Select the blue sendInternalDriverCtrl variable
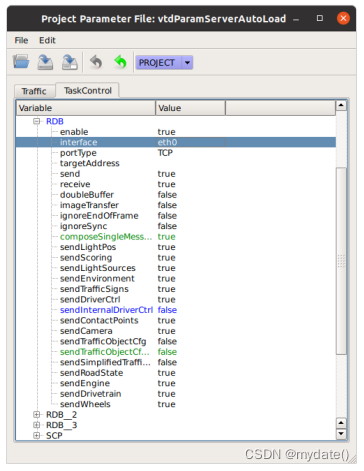364x471 pixels. pyautogui.click(x=106, y=310)
